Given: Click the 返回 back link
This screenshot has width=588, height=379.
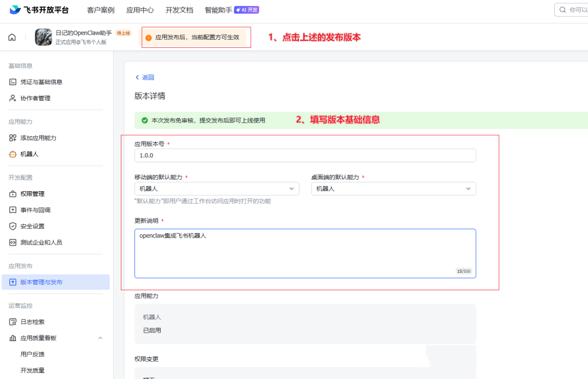Looking at the screenshot, I should tap(144, 77).
